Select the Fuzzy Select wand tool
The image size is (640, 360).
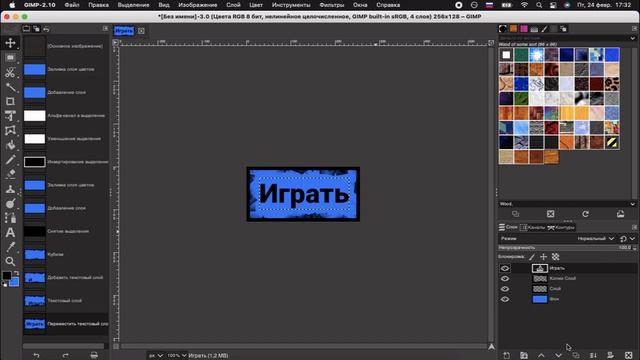tap(10, 87)
